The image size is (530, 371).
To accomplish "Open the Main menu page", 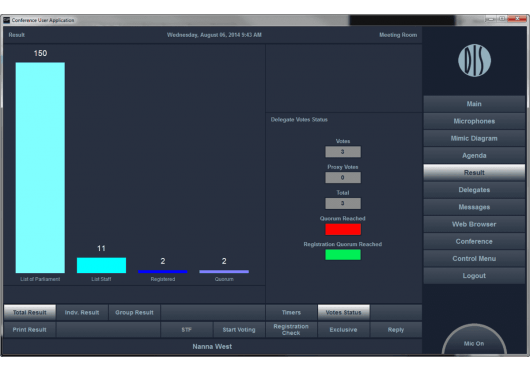I will pos(474,104).
